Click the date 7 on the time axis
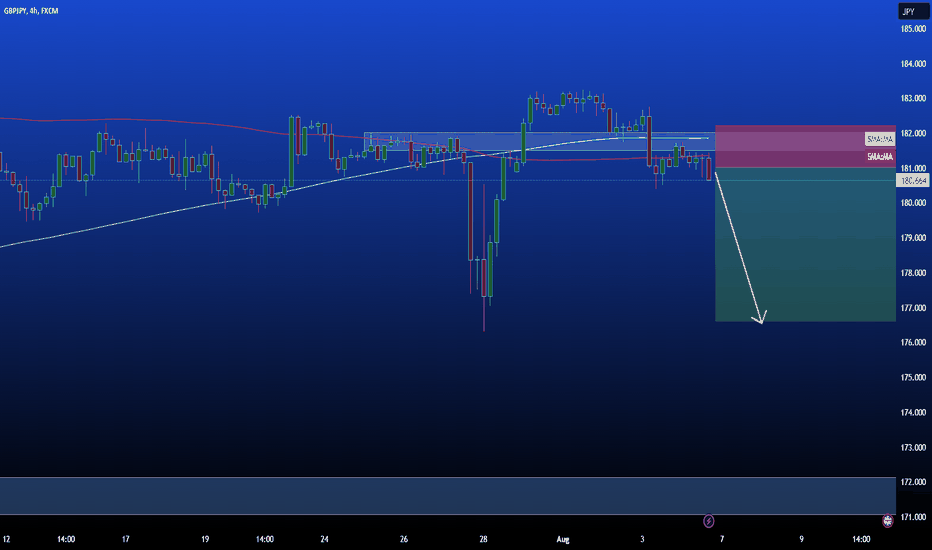The height and width of the screenshot is (550, 932). pyautogui.click(x=722, y=539)
